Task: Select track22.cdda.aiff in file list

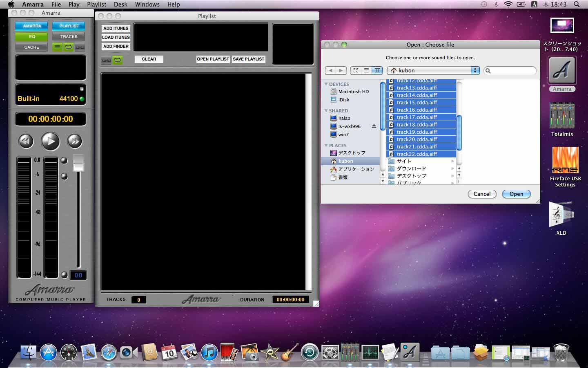Action: coord(421,154)
